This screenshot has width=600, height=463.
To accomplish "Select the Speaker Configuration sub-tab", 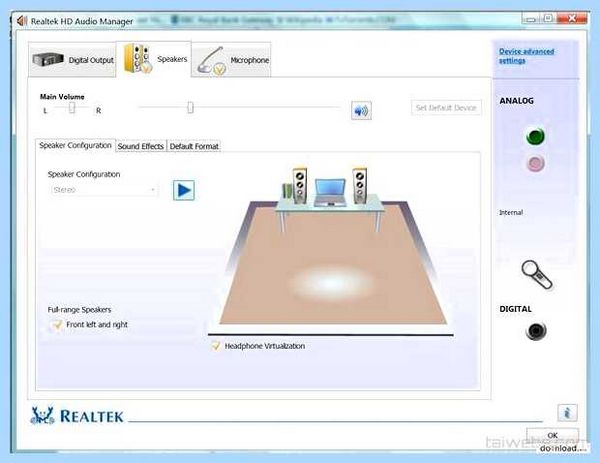I will (x=75, y=145).
